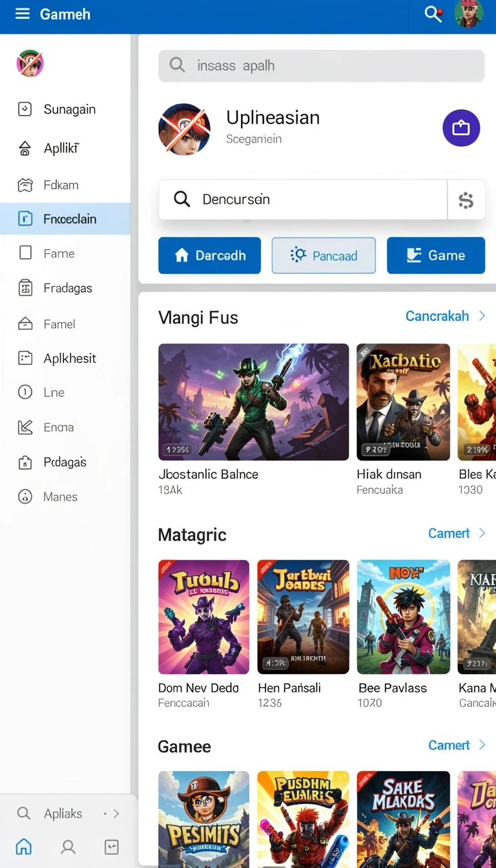This screenshot has height=868, width=496.
Task: Open the Hen Pansali game cover
Action: point(303,617)
